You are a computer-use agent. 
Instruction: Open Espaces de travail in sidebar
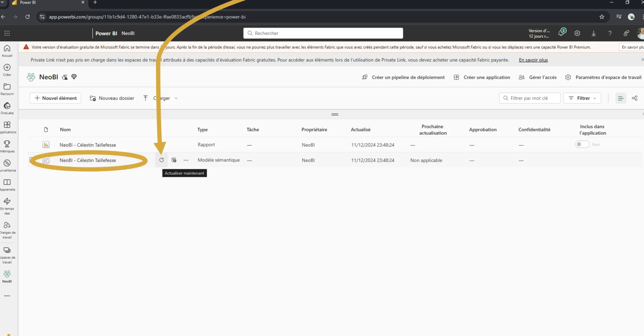[7, 255]
